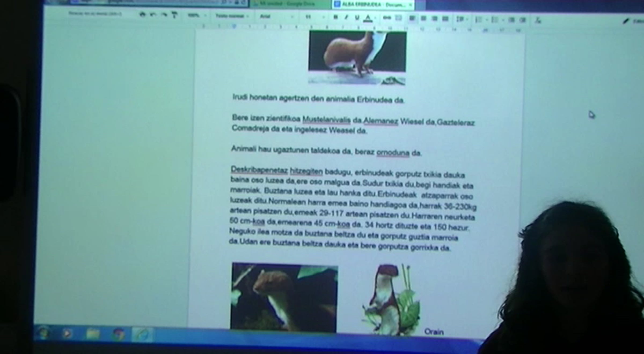Open the line spacing menu
Screen dimensions: 644x354
[x=461, y=19]
